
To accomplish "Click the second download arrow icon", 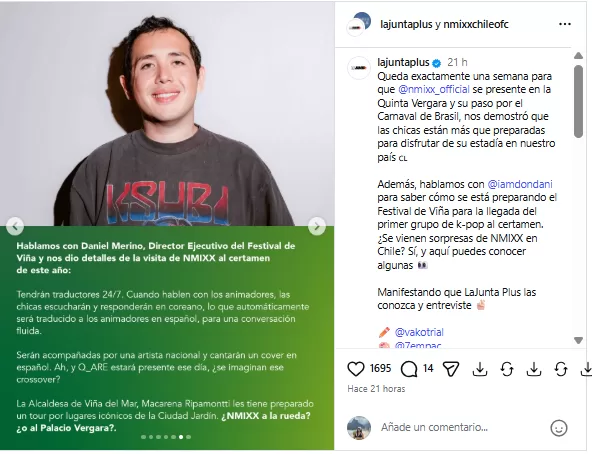I will (x=534, y=369).
